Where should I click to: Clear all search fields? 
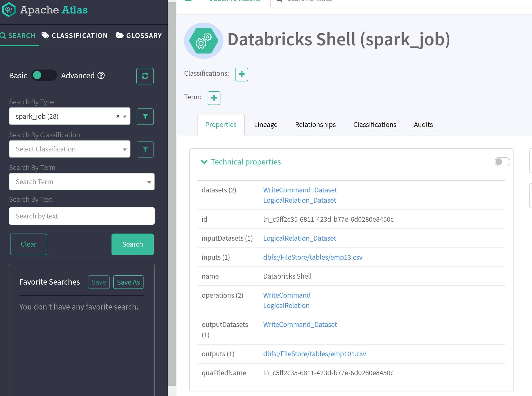point(28,244)
